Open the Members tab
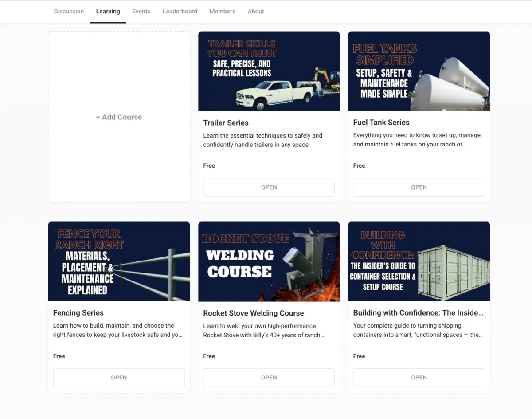 click(x=222, y=12)
